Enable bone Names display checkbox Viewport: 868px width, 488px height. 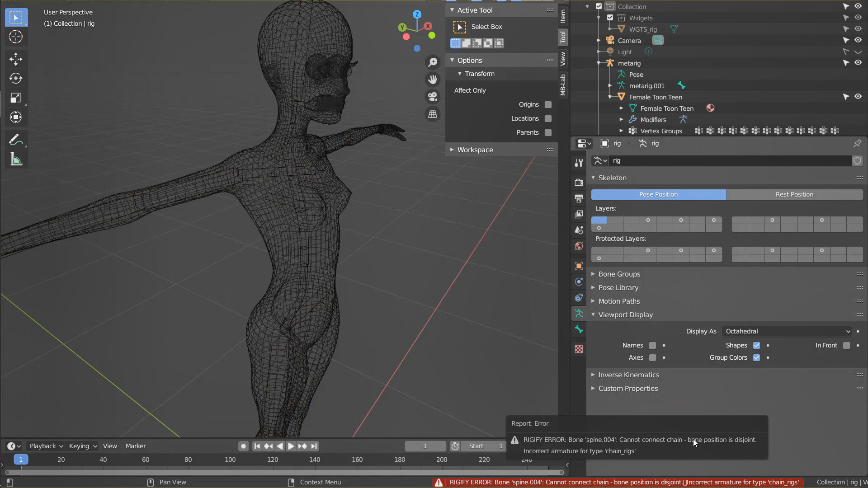coord(652,345)
